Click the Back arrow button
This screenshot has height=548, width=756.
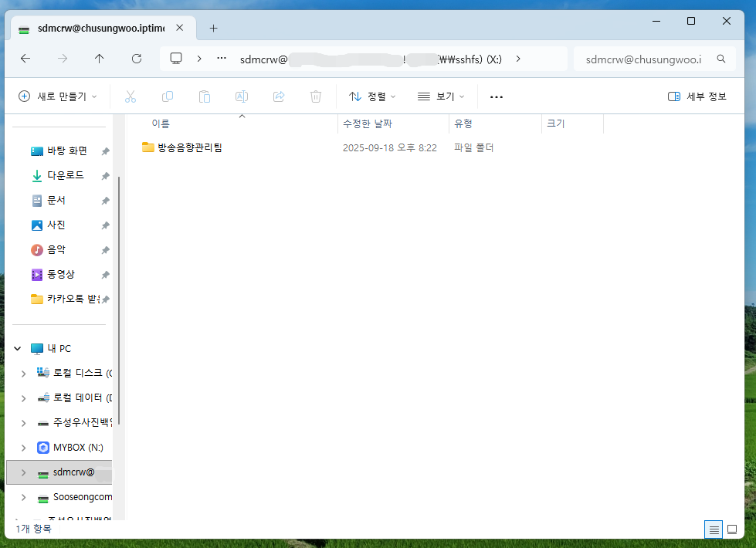[25, 59]
